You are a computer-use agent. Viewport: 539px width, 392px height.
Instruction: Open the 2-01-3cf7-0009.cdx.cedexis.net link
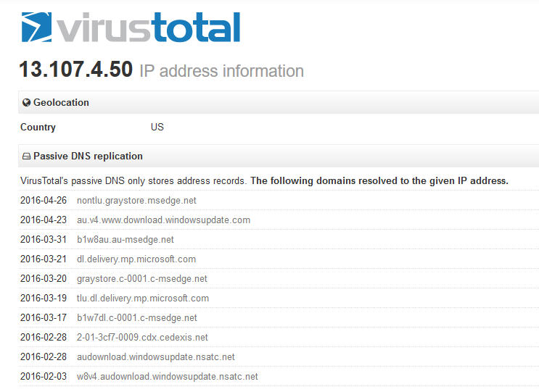pyautogui.click(x=142, y=338)
